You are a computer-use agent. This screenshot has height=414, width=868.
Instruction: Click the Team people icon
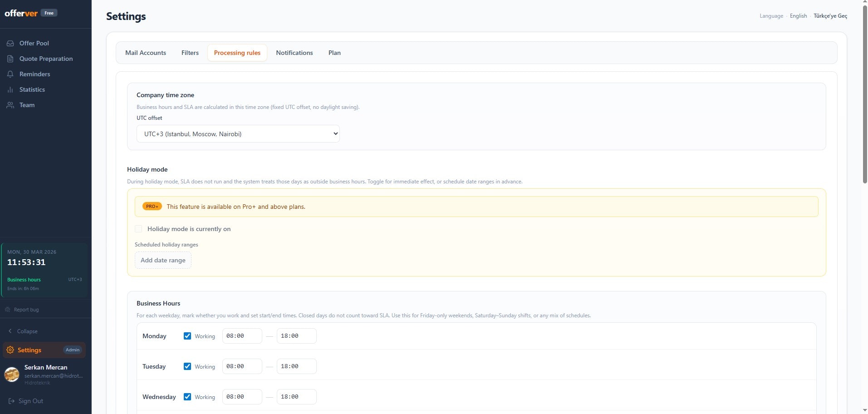10,105
